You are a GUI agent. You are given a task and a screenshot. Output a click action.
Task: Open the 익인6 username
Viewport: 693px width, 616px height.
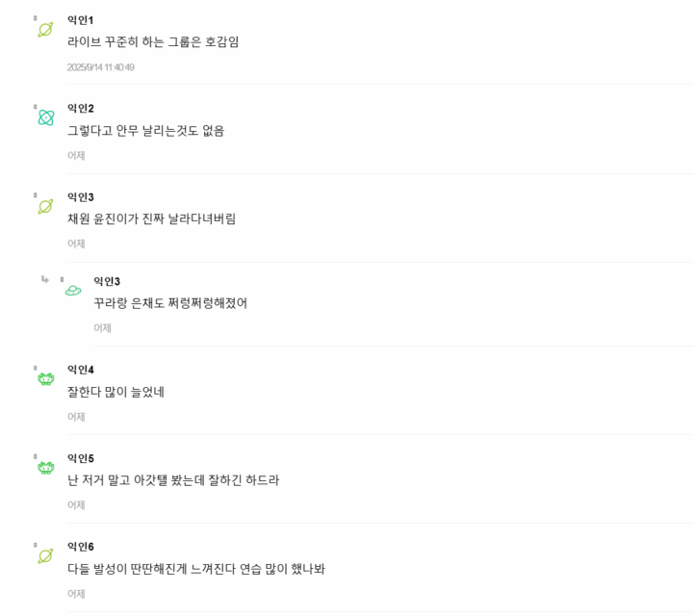point(80,547)
